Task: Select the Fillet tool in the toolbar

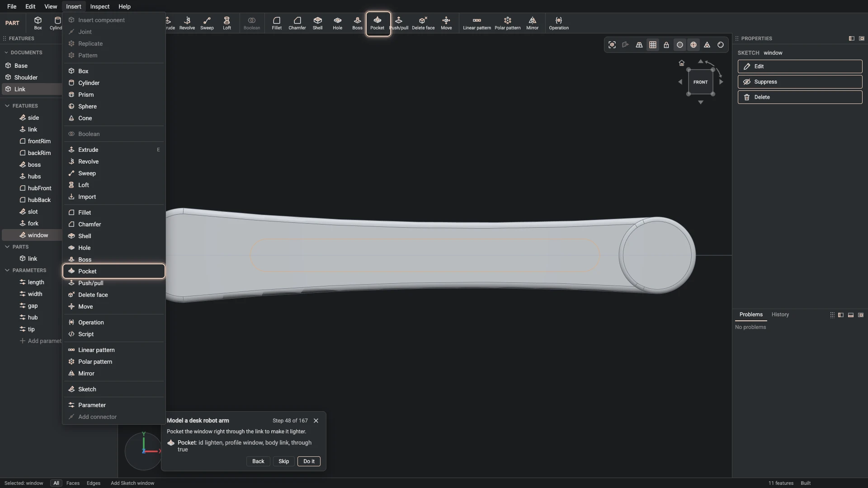Action: 277,23
